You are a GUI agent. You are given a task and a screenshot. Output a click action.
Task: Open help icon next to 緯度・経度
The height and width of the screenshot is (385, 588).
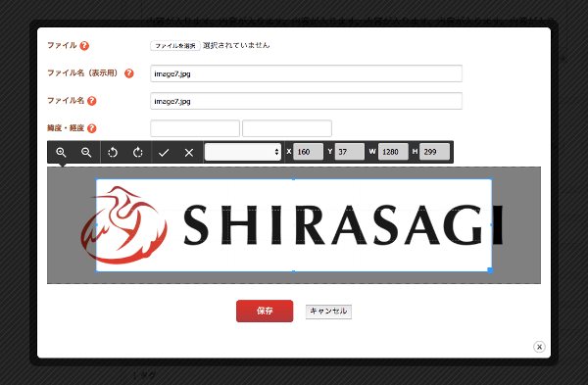pyautogui.click(x=92, y=128)
